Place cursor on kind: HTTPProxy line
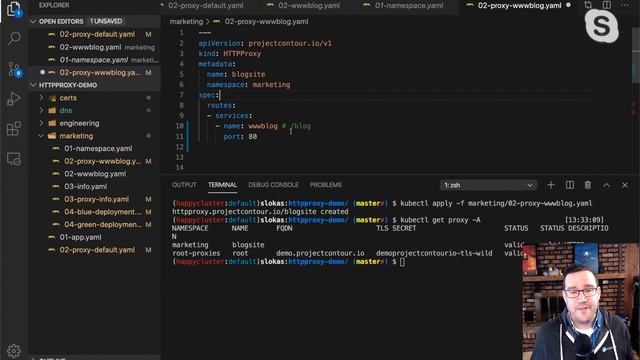The width and height of the screenshot is (640, 360). coord(230,53)
